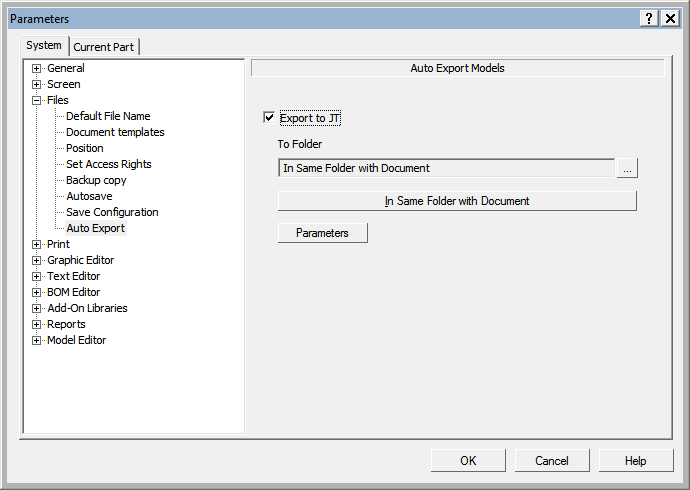690x490 pixels.
Task: Select Default File Name tree item
Action: point(108,116)
